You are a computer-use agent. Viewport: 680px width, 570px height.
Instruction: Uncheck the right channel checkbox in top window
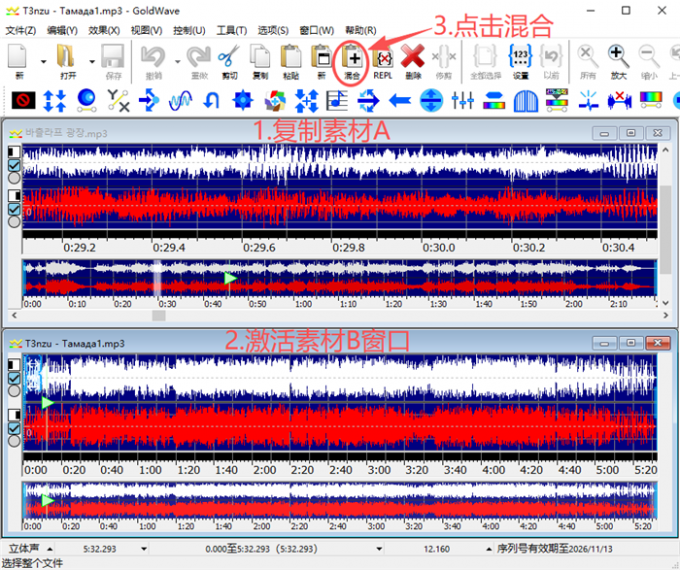tap(14, 209)
